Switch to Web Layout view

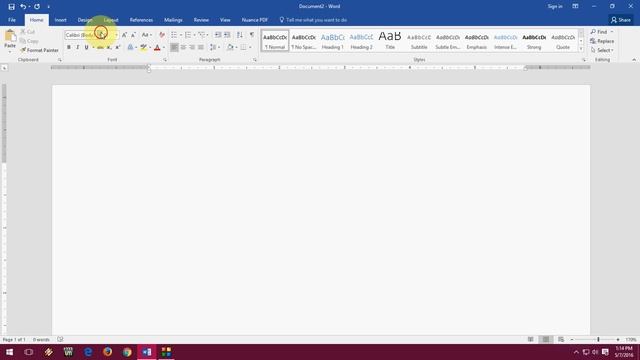[561, 339]
